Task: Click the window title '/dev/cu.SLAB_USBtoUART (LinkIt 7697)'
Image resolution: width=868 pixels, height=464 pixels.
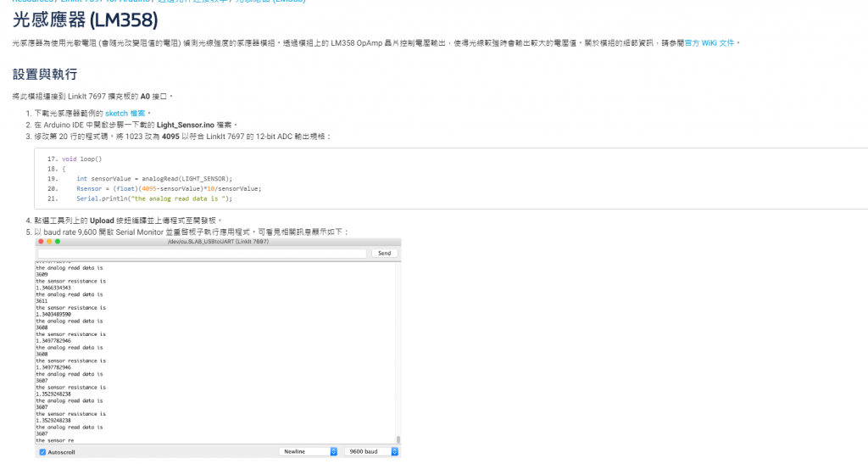Action: tap(218, 242)
